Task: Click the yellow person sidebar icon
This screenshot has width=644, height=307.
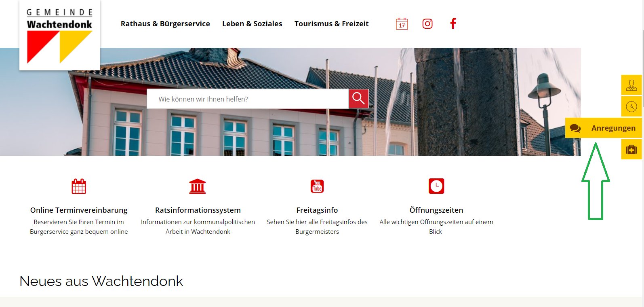Action: point(631,85)
